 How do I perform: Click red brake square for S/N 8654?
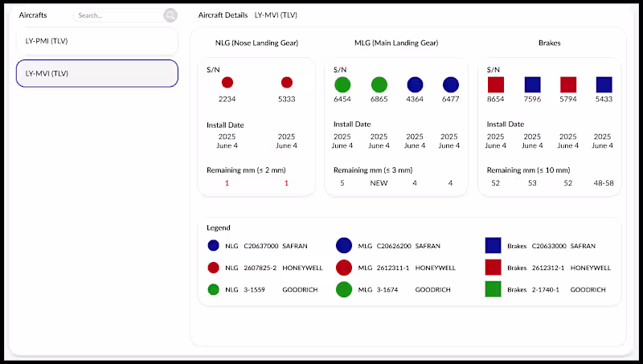[x=496, y=84]
